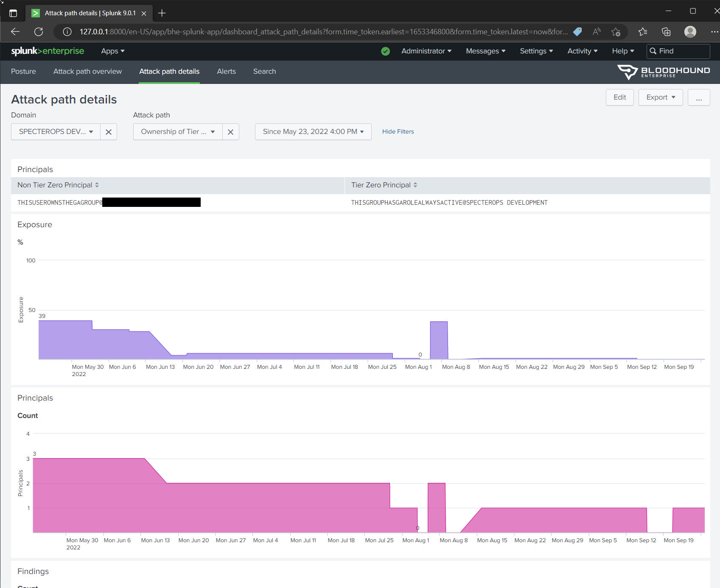Sort by Non Tier Zero Principal column
This screenshot has height=588, width=720.
(58, 185)
